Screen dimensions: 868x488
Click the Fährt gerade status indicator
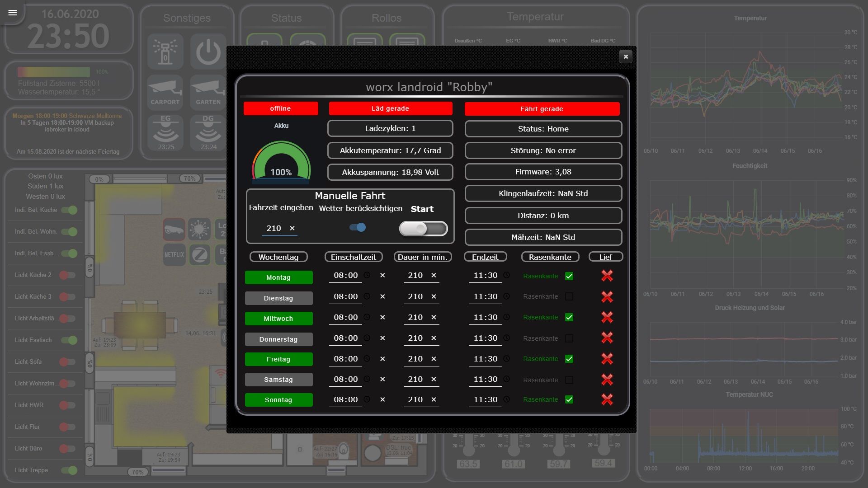click(x=542, y=109)
